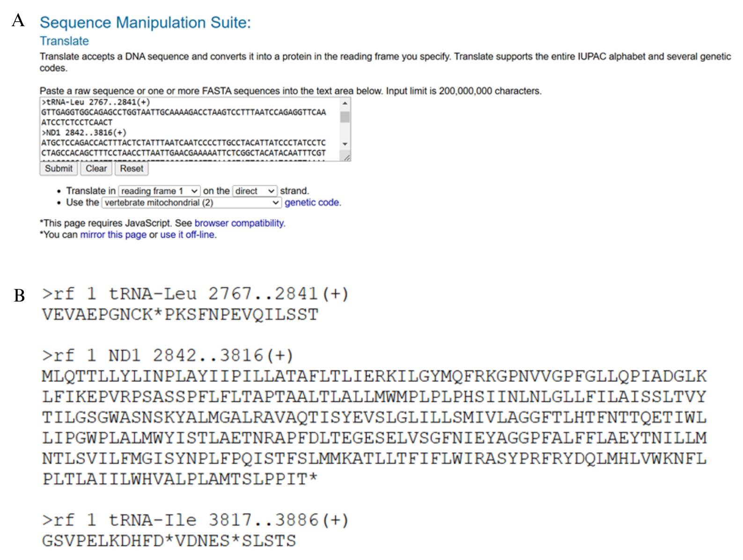Click the tRNA-Leu header line in textarea
Screen dimensions: 743x560
pos(96,102)
